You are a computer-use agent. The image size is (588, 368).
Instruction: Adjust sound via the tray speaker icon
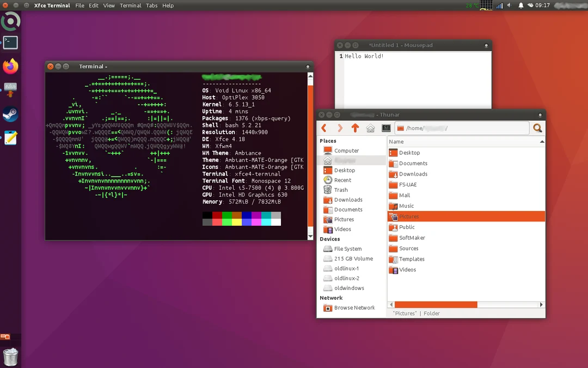pos(508,5)
